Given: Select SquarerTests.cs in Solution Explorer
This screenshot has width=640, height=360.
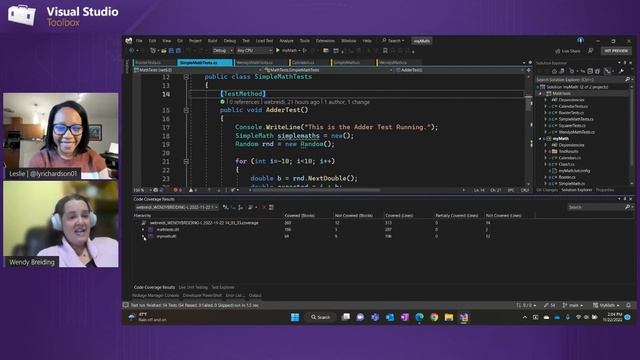Looking at the screenshot, I should (x=572, y=126).
